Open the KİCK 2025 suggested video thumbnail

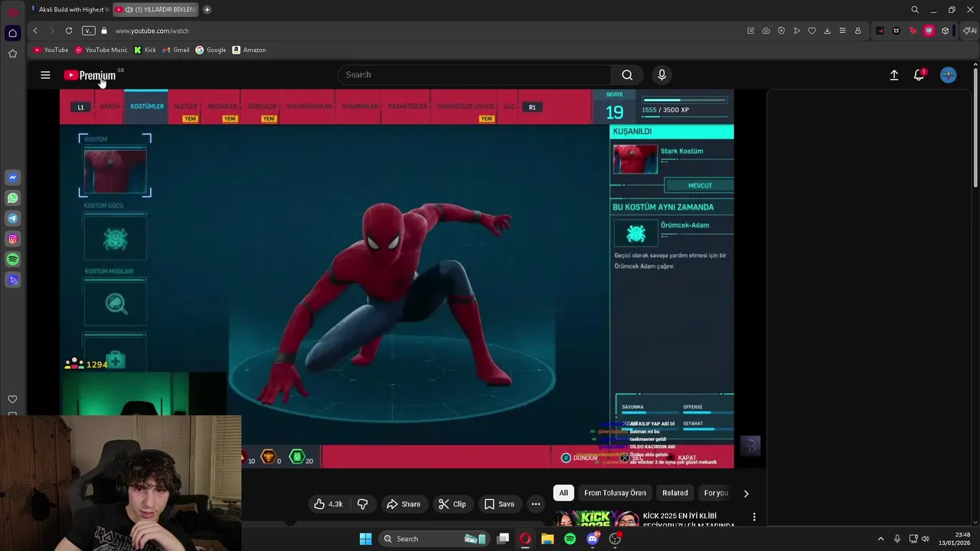pos(596,519)
